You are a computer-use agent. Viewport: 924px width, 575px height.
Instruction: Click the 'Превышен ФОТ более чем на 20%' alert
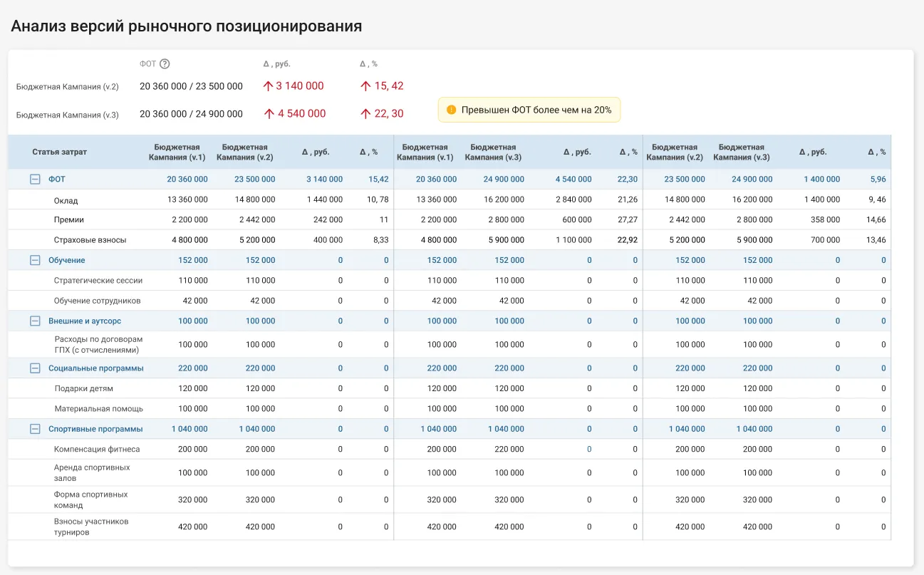click(x=529, y=110)
